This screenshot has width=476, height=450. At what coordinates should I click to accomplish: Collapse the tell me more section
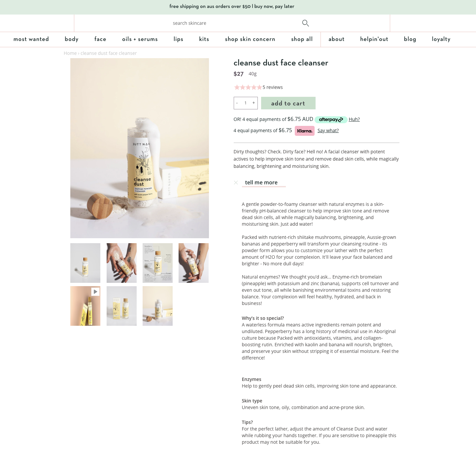(x=236, y=182)
